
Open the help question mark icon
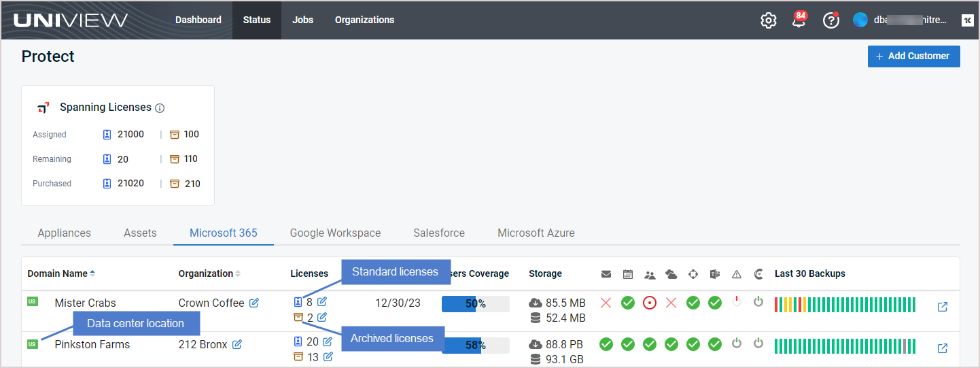tap(831, 20)
